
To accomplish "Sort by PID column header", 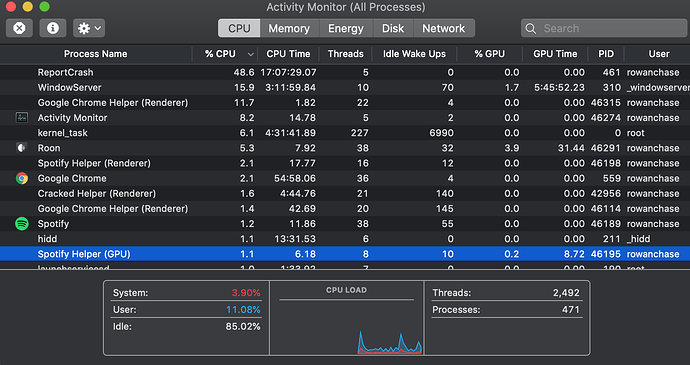I will click(x=606, y=54).
